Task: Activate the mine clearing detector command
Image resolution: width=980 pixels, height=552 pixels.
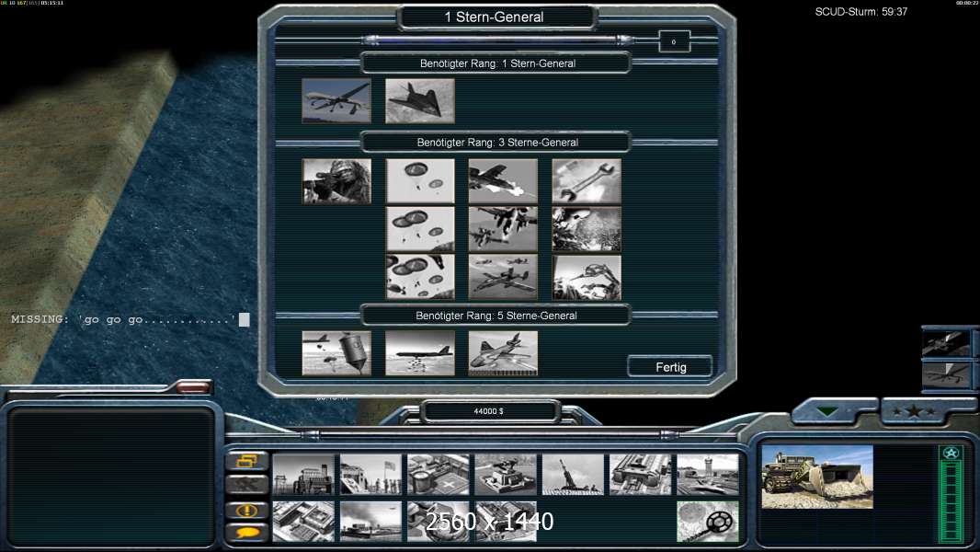Action: (708, 522)
